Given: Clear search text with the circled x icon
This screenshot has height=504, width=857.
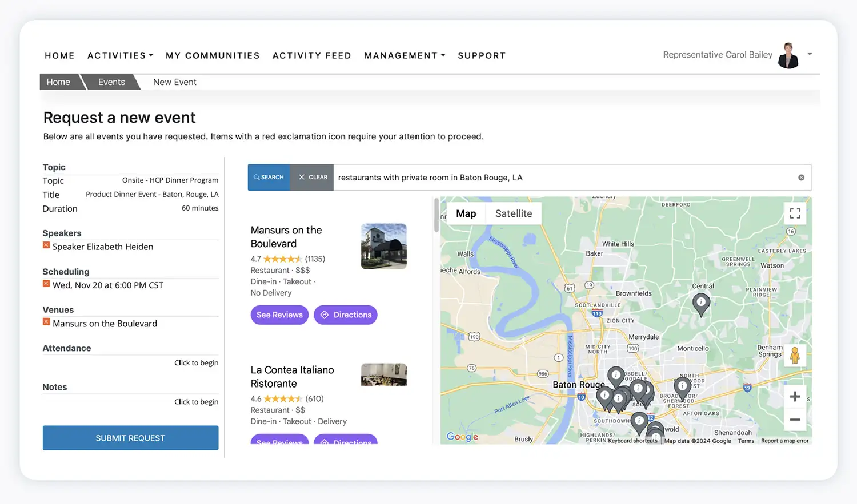Looking at the screenshot, I should [x=801, y=178].
